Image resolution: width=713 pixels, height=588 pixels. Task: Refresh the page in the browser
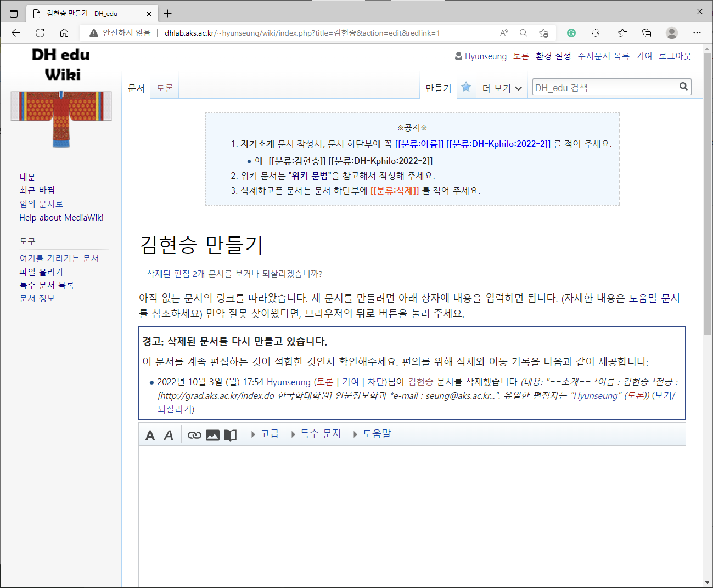[40, 33]
